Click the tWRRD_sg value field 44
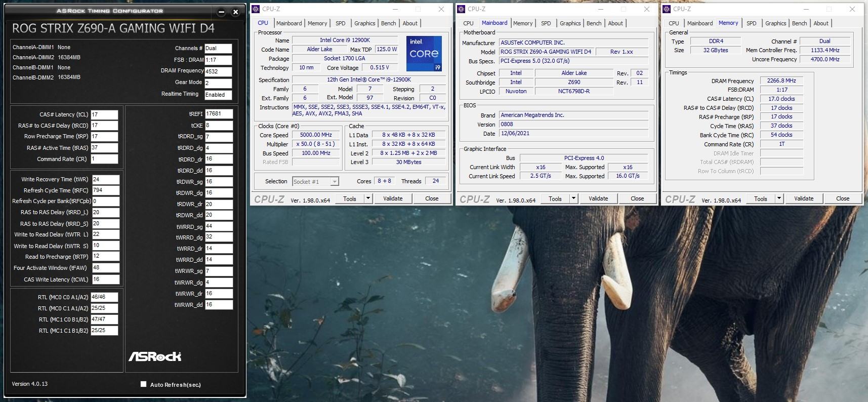This screenshot has height=402, width=868. tap(219, 226)
